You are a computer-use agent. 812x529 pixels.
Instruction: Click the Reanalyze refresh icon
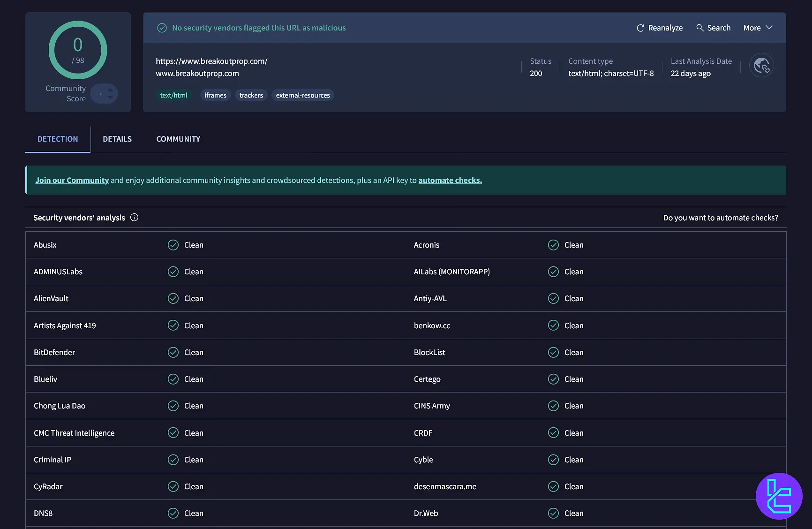640,28
